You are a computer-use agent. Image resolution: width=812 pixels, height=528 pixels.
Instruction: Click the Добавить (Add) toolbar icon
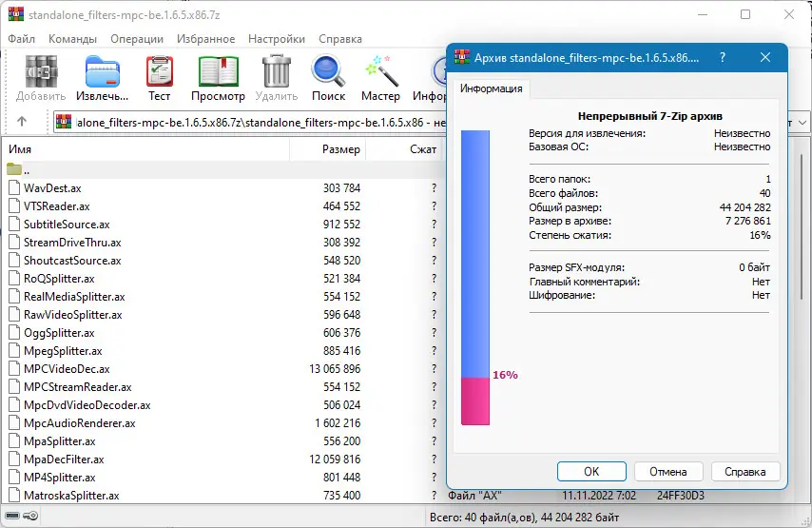point(41,71)
